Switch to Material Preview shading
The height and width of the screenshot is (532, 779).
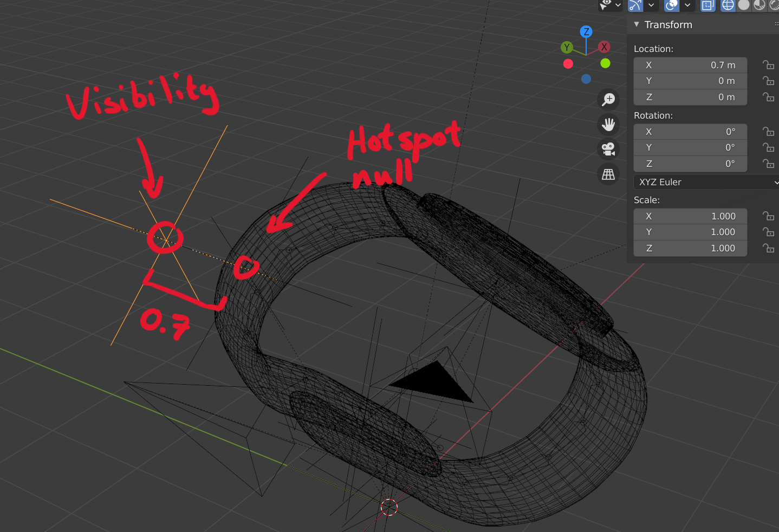[759, 5]
